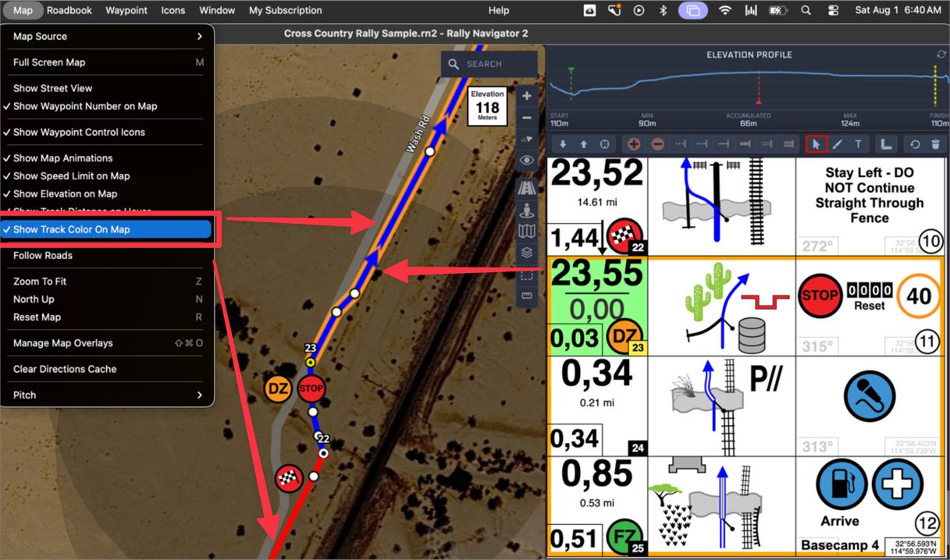
Task: Click the folded map icon
Action: (x=527, y=231)
